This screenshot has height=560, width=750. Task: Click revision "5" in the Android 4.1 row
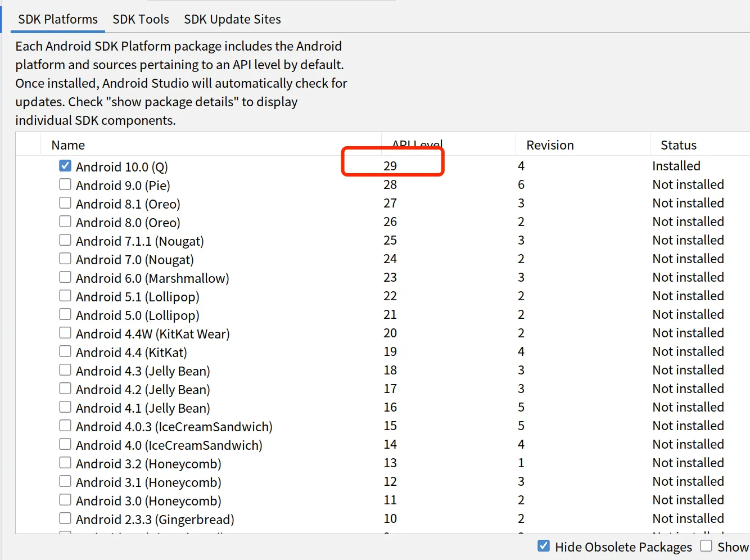click(521, 407)
